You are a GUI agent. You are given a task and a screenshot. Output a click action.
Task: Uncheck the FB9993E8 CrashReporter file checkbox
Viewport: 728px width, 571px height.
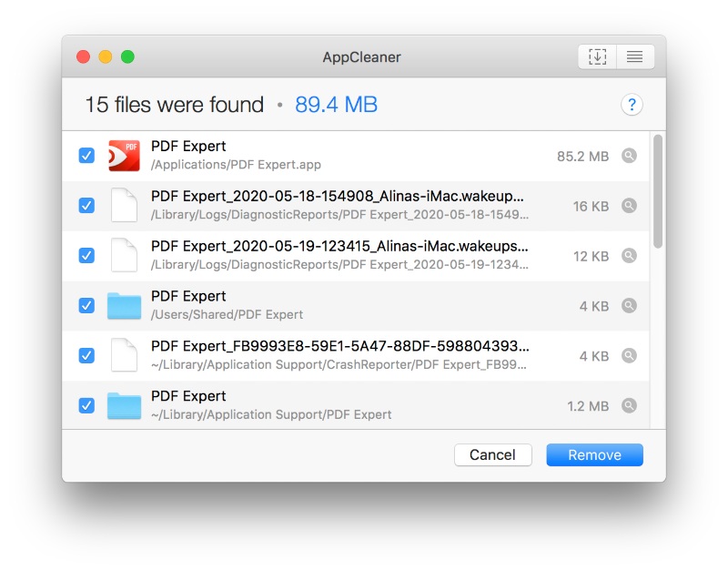point(86,355)
